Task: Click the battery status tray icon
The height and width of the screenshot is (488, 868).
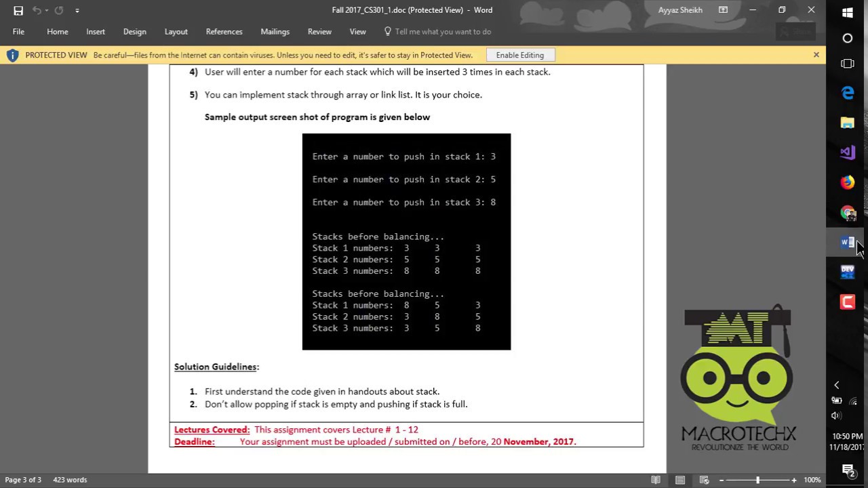Action: click(836, 401)
